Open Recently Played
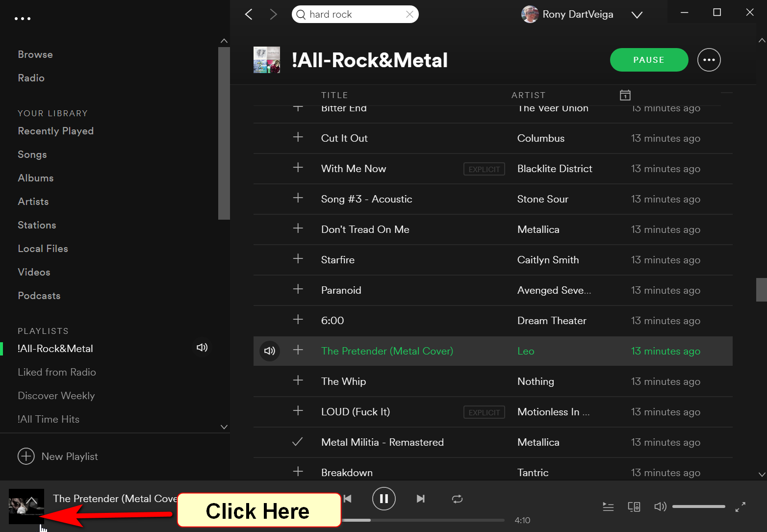The height and width of the screenshot is (532, 767). 55,131
